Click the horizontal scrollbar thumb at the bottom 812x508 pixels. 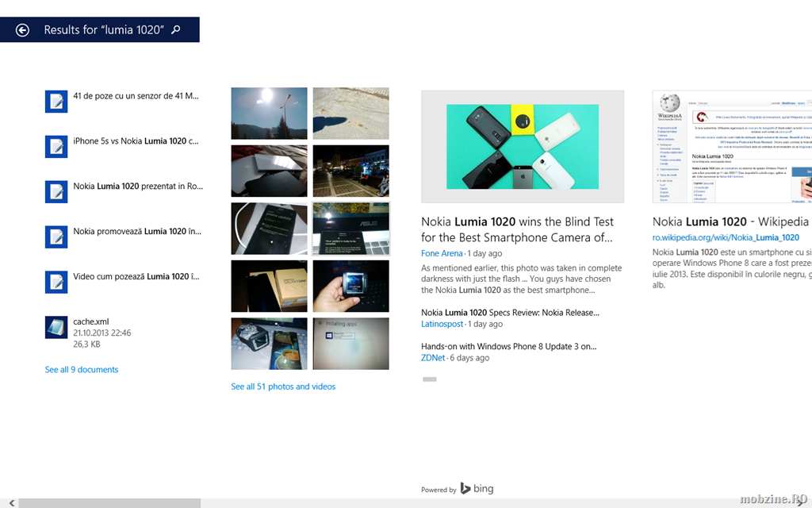coord(109,502)
